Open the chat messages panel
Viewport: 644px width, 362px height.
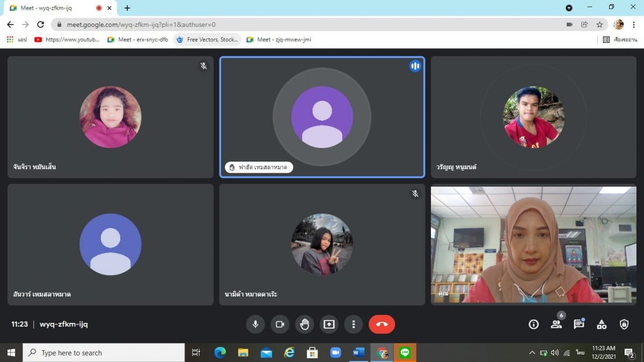coord(579,324)
